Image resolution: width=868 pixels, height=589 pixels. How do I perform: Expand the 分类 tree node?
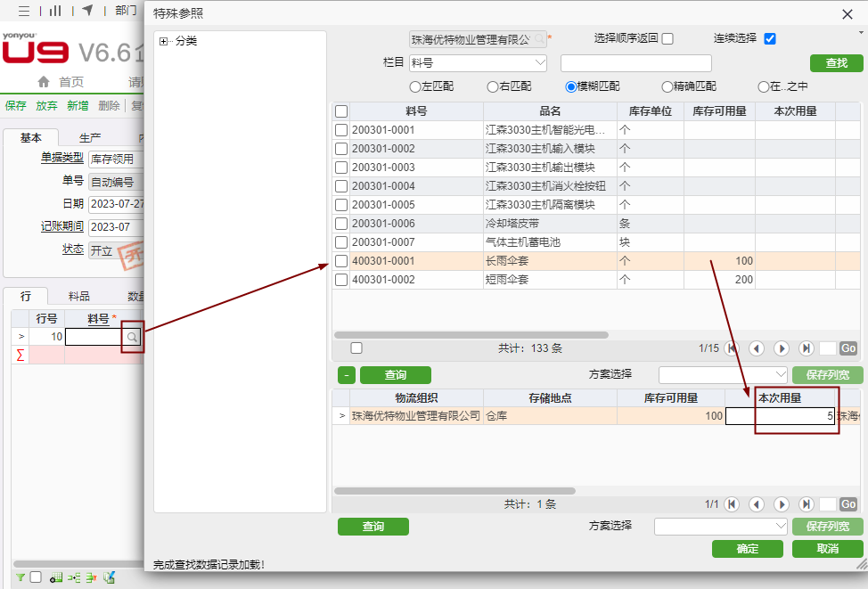(164, 41)
